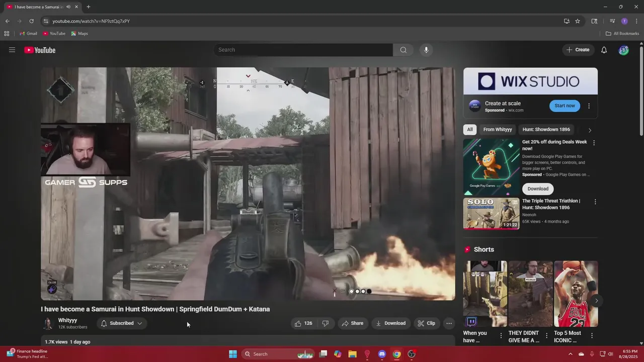Screen dimensions: 644x362
Task: Open File Explorer from the taskbar
Action: [x=352, y=354]
